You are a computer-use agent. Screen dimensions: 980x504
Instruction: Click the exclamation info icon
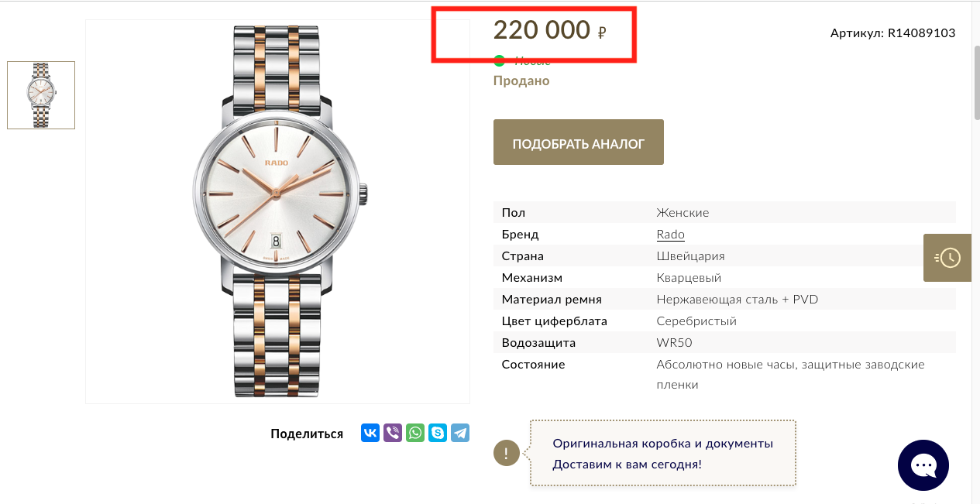[507, 453]
